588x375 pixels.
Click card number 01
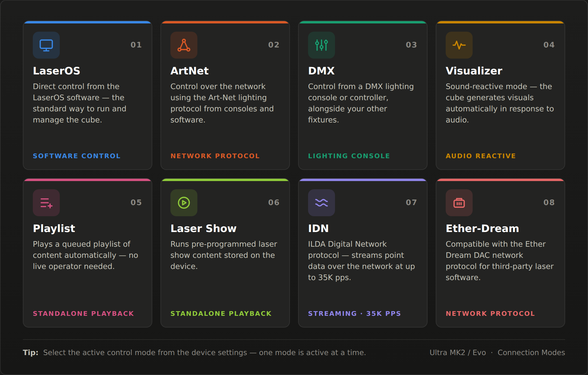[136, 45]
